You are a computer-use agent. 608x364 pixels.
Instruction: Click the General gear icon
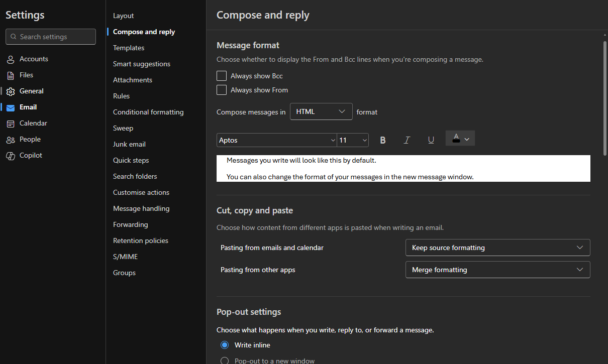(11, 91)
